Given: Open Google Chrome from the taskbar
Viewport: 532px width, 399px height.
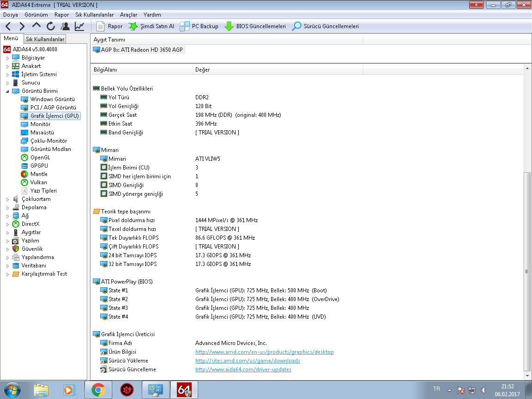Looking at the screenshot, I should pos(98,390).
